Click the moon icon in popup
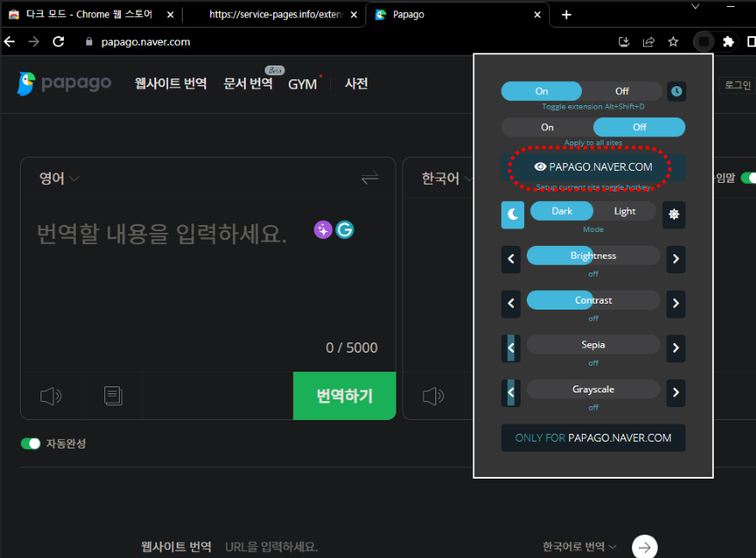Image resolution: width=756 pixels, height=558 pixels. point(513,215)
